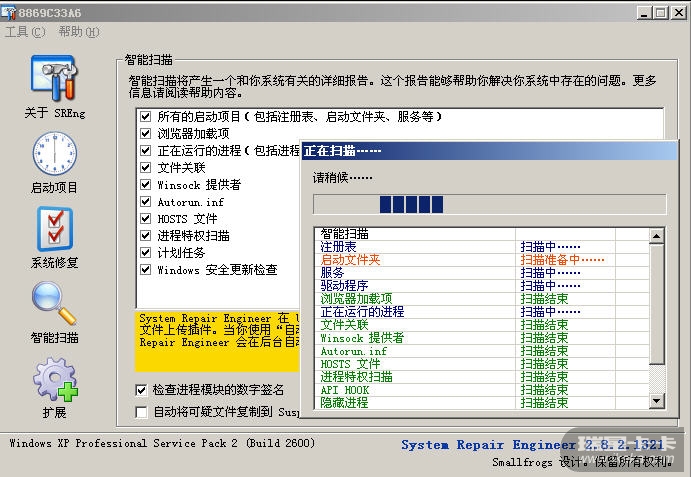Select 正在运行的进程 row in scan list
Image resolution: width=691 pixels, height=477 pixels.
[x=483, y=312]
